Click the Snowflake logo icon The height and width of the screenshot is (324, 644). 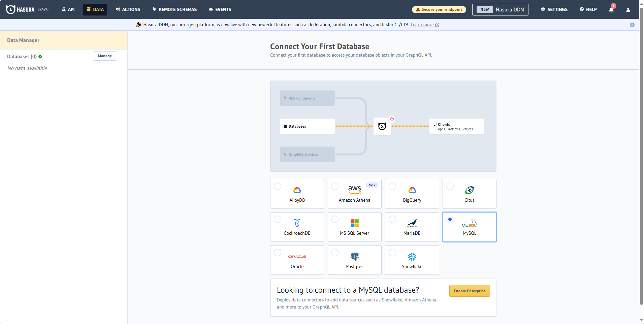pos(412,257)
